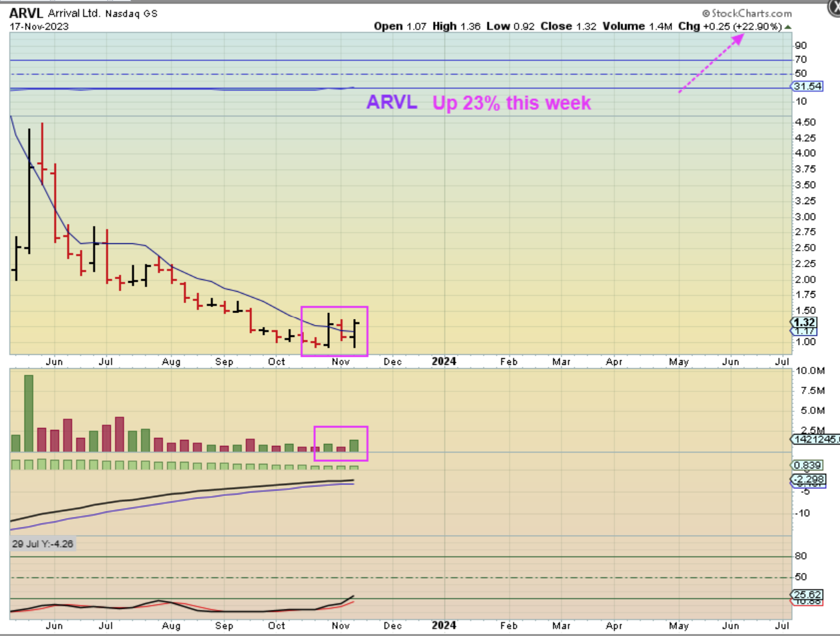
Task: Click the 90 scale label in the top indicator panel
Action: point(801,45)
